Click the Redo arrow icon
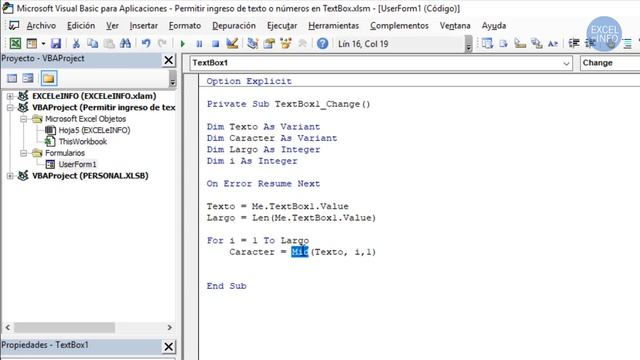This screenshot has height=360, width=640. click(162, 43)
